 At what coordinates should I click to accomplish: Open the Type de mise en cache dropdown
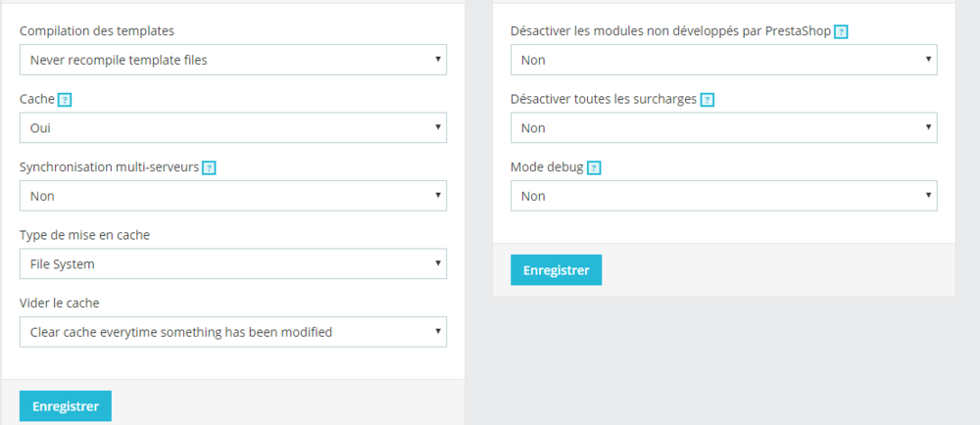[x=233, y=263]
